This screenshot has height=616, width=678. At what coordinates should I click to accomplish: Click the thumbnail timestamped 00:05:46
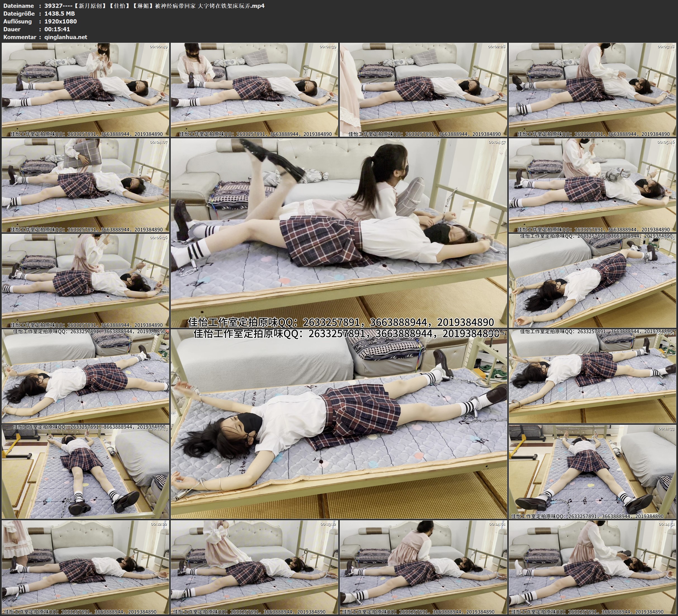pyautogui.click(x=593, y=185)
